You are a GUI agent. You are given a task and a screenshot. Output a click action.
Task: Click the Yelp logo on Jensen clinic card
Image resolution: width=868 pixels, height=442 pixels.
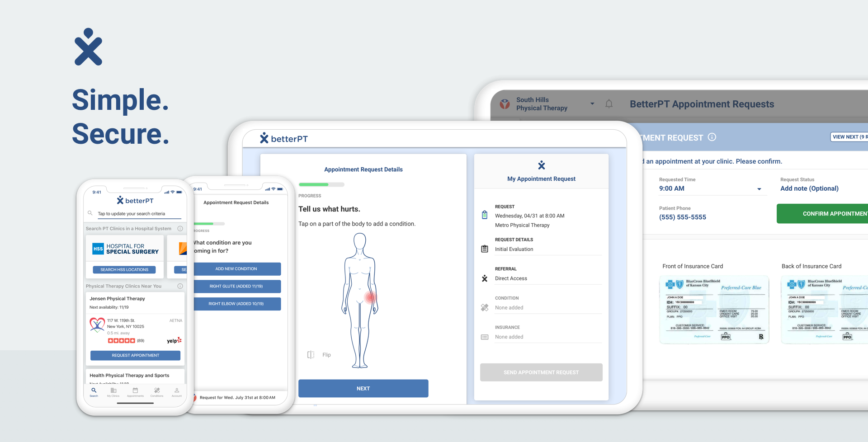174,340
